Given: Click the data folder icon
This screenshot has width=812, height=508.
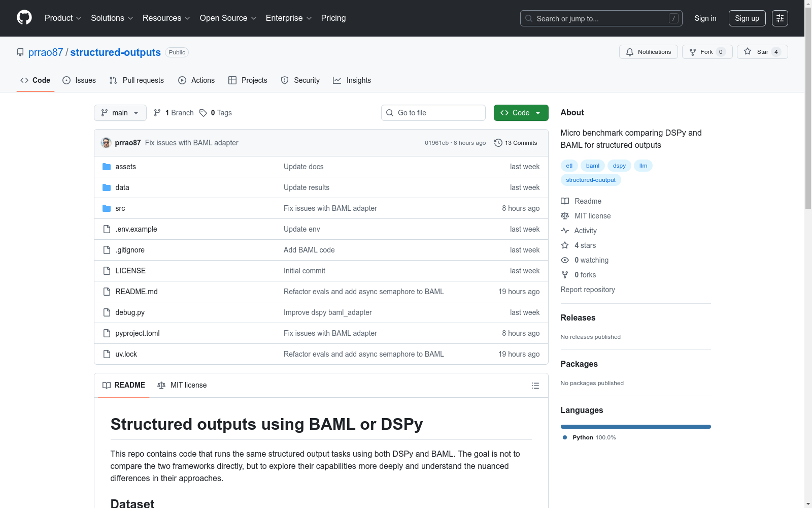Looking at the screenshot, I should click(107, 187).
